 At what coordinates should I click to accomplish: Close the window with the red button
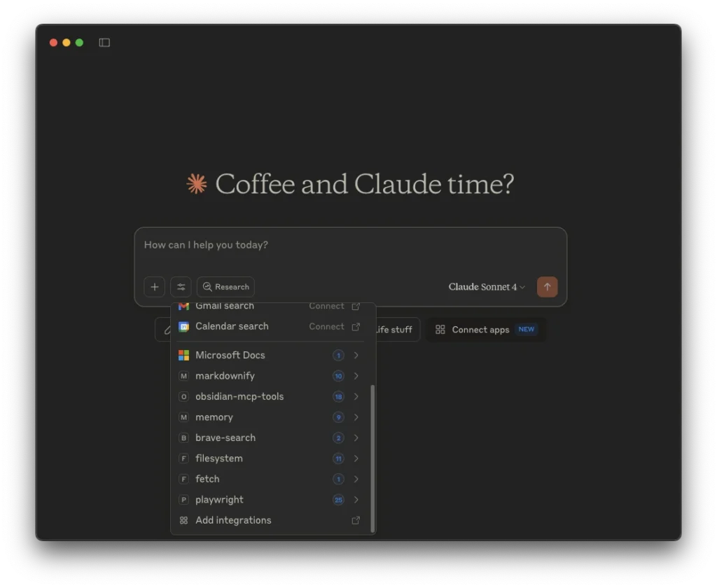click(53, 43)
